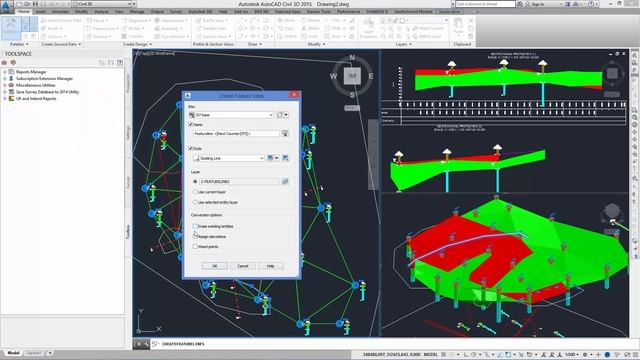Click the Paste clipboard icon
Viewport: 640px width, 360px height.
tap(458, 27)
